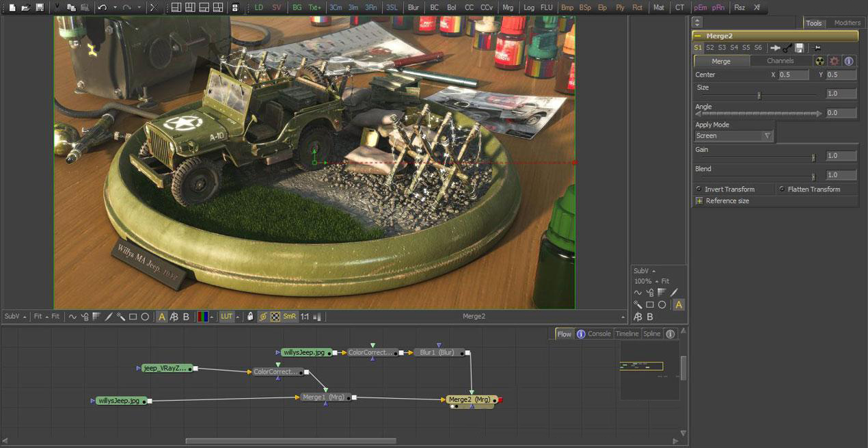Select the first view layout icon
Screen dimensions: 868x448
(x=176, y=8)
